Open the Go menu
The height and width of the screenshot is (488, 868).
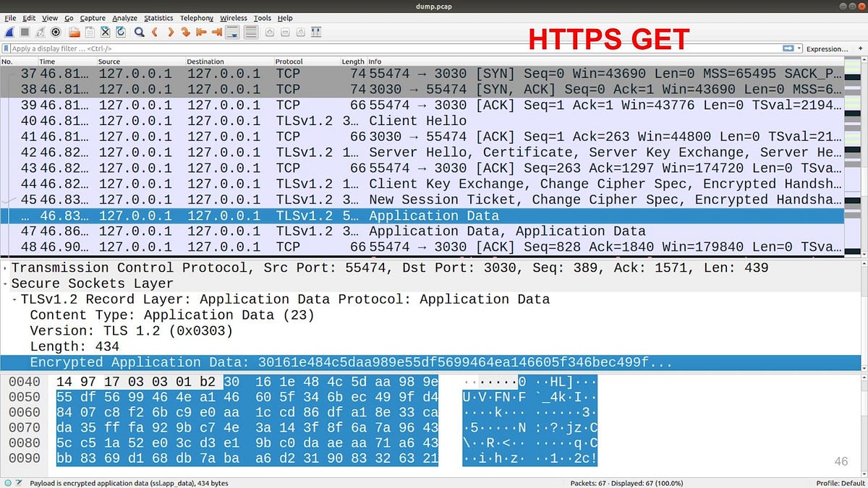[x=69, y=18]
